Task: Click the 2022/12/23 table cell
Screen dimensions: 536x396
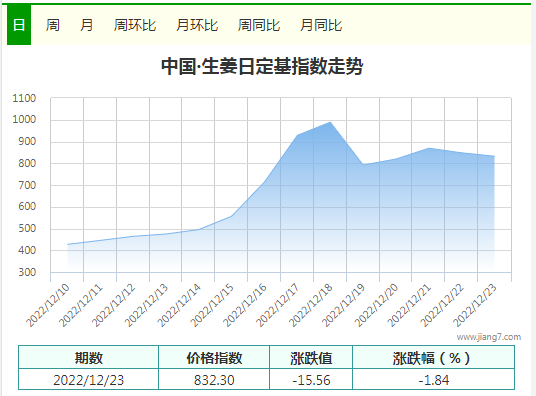Action: [89, 380]
